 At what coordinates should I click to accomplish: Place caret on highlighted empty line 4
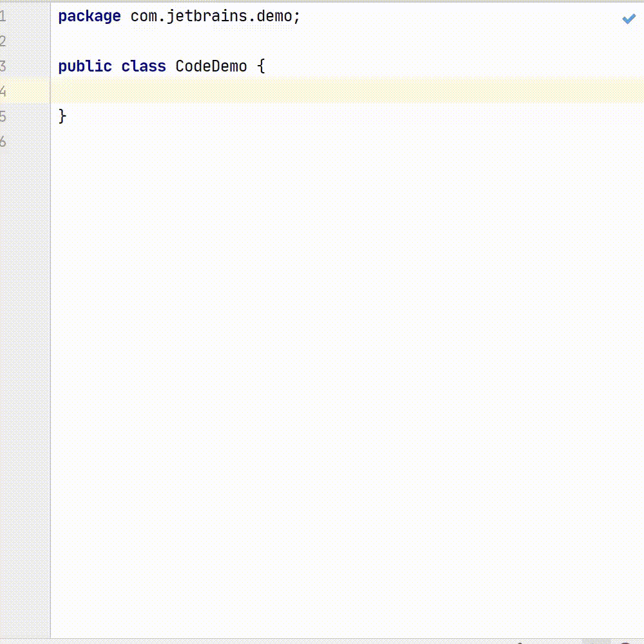tap(346, 91)
